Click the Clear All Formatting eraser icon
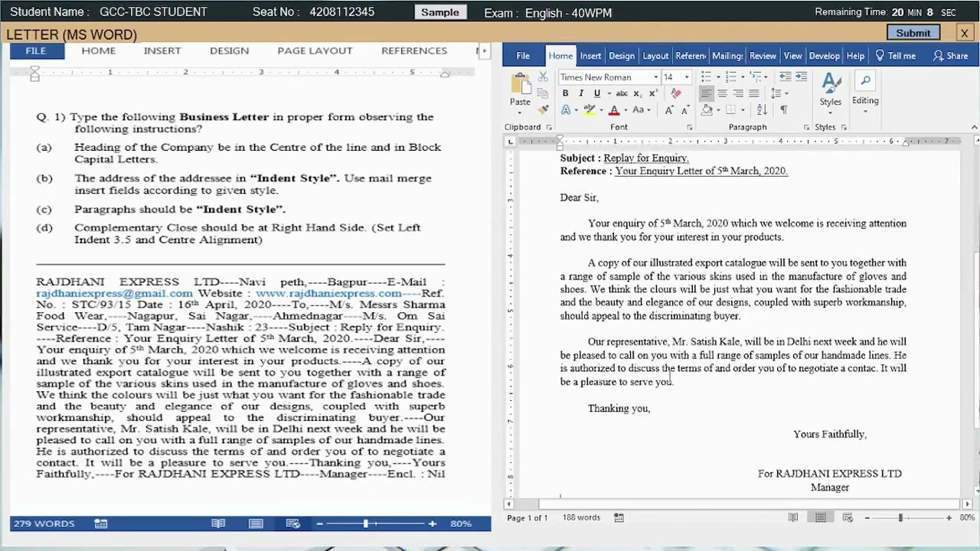The height and width of the screenshot is (551, 980). tap(676, 93)
